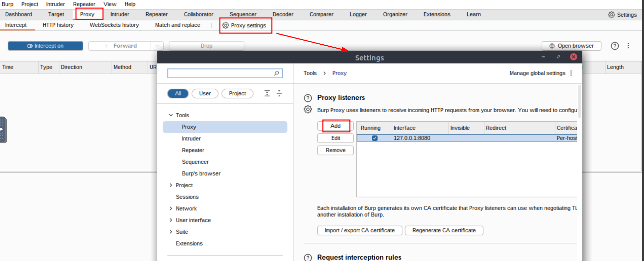Screen dimensions: 644x261
Task: Collapse the Tools tree node
Action: point(171,115)
